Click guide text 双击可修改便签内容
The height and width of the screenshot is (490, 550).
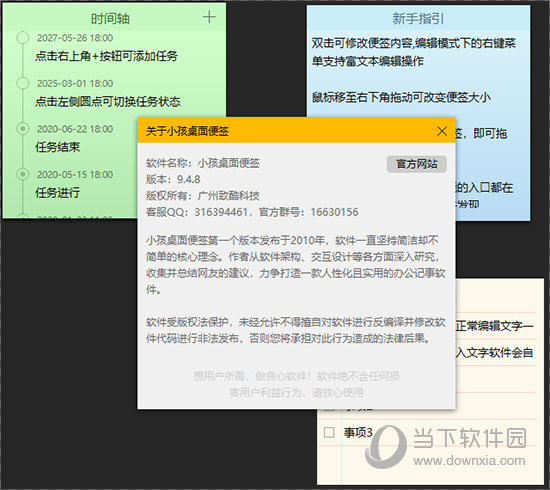(x=362, y=43)
